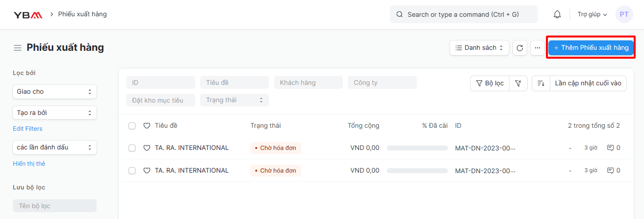Screen dimensions: 644x219
Task: Check the select-all header checkbox
Action: tap(132, 126)
